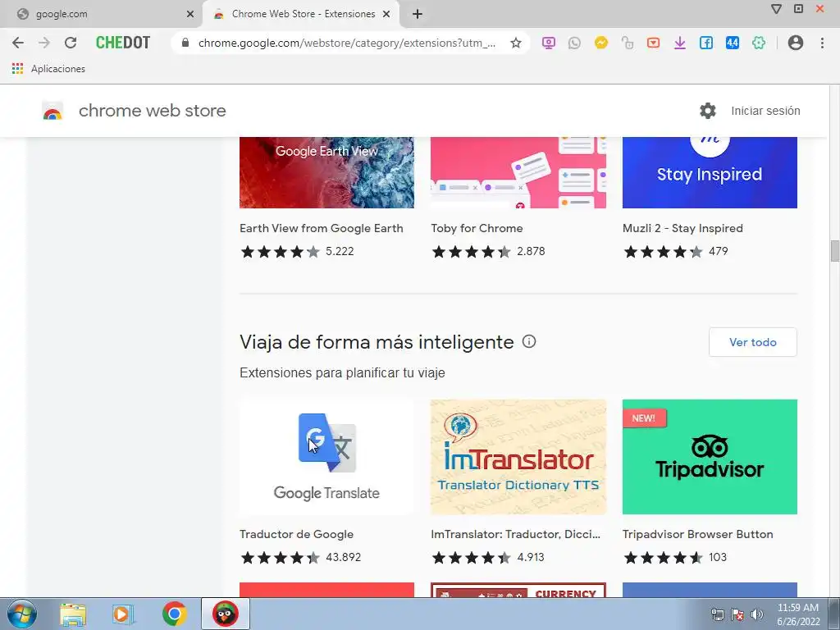Open Muzli 2 Stay Inspired thumbnail
Image resolution: width=840 pixels, height=630 pixels.
tap(710, 172)
